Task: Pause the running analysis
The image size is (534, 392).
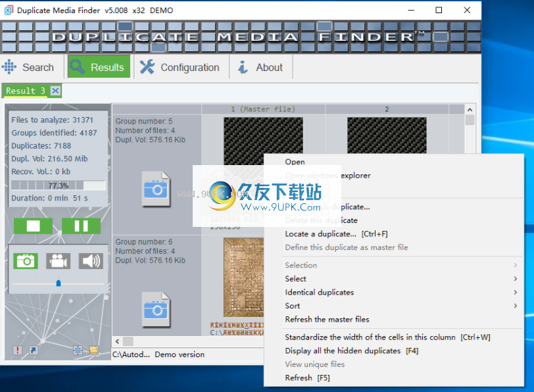Action: pyautogui.click(x=81, y=226)
